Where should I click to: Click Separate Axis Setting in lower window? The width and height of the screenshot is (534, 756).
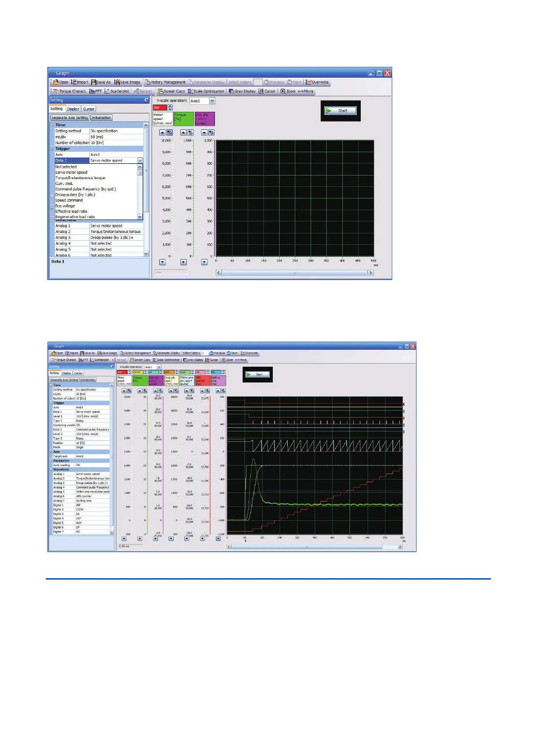(64, 380)
